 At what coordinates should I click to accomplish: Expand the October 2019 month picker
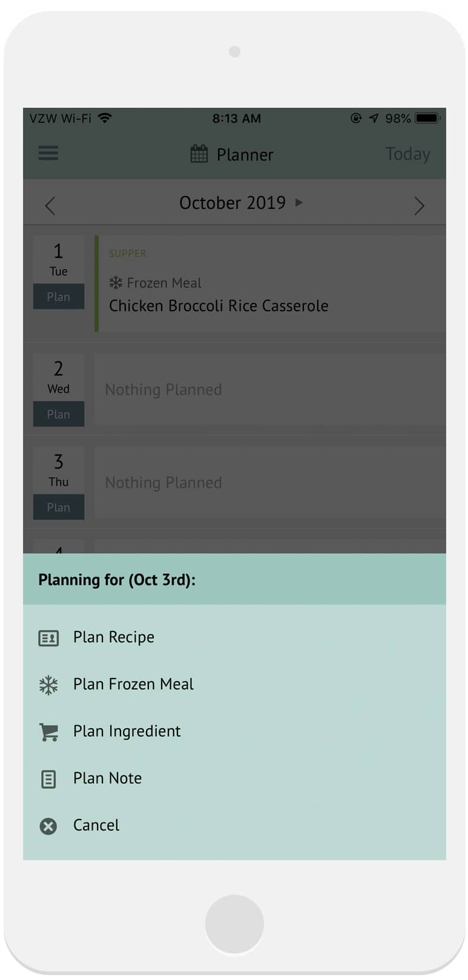pyautogui.click(x=240, y=203)
